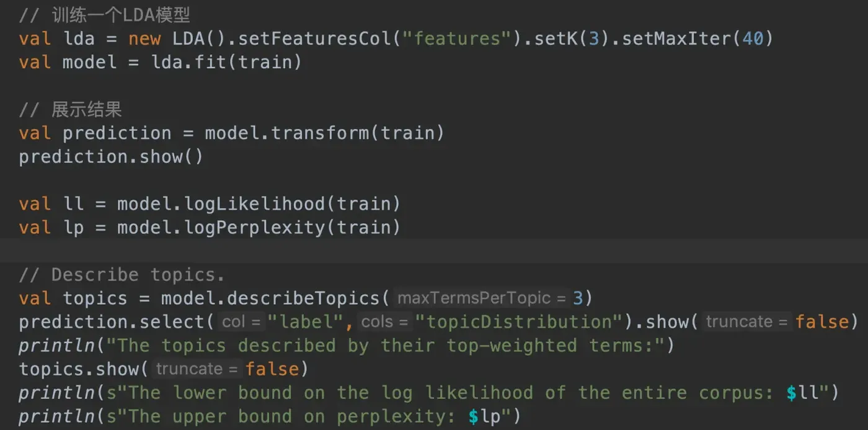Click the LDA class name after new
The image size is (868, 430).
188,38
